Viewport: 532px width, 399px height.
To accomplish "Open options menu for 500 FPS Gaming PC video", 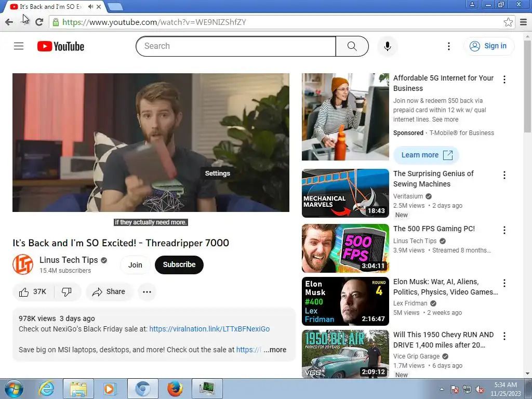I will coord(504,230).
